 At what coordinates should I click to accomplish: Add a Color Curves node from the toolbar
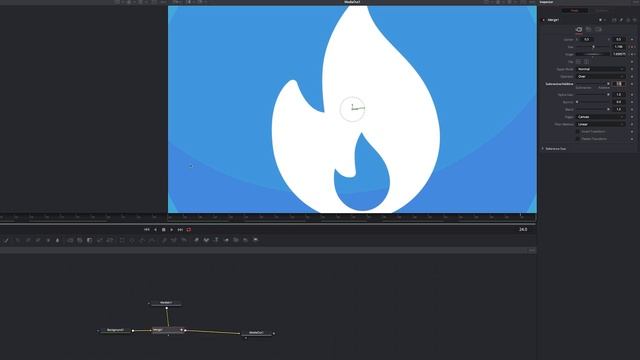click(x=27, y=240)
